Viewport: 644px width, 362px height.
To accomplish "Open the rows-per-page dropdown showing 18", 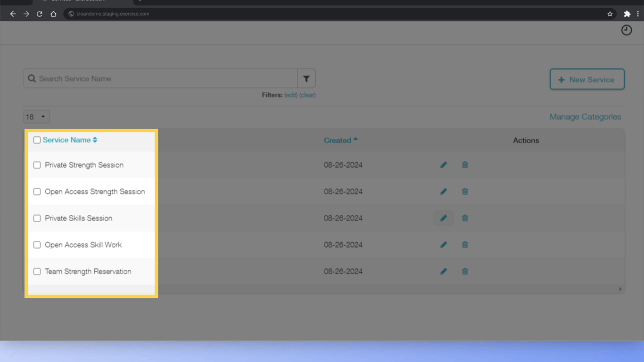I will tap(36, 117).
